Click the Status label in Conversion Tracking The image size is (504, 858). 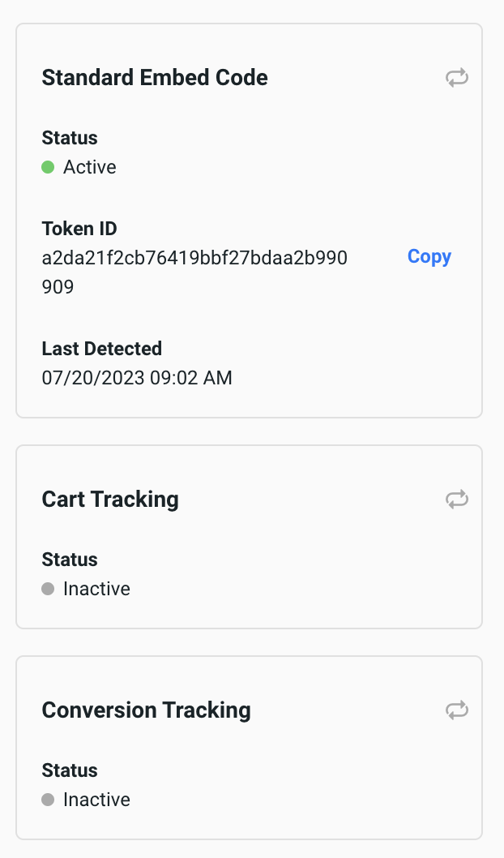70,770
